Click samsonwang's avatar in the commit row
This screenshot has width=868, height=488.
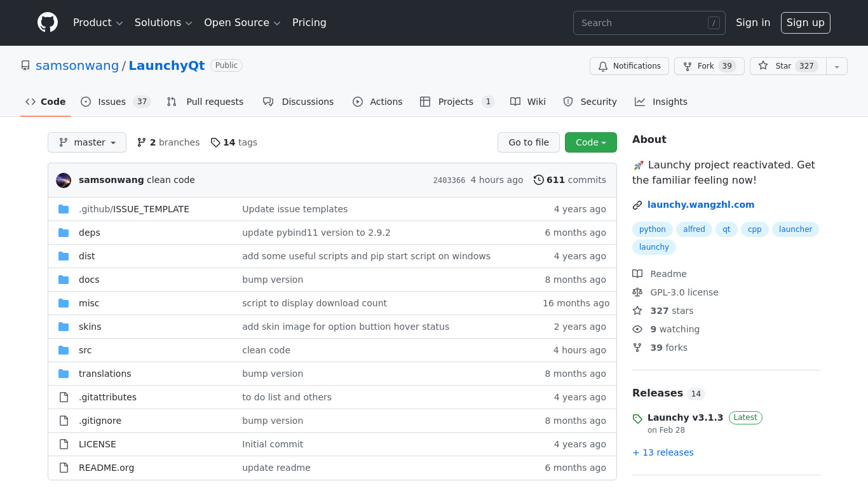64,180
